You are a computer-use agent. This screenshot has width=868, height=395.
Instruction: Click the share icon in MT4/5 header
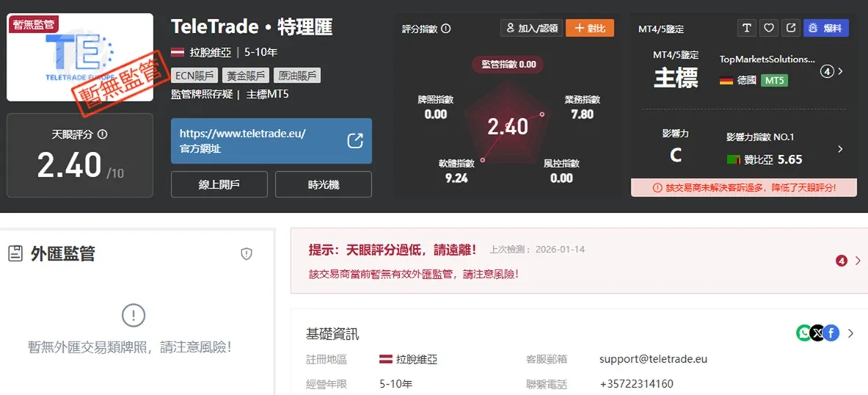point(790,28)
